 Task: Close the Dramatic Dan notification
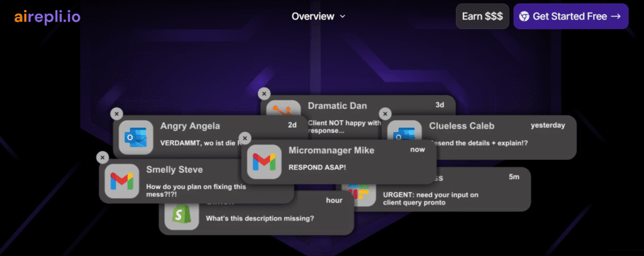(x=264, y=93)
